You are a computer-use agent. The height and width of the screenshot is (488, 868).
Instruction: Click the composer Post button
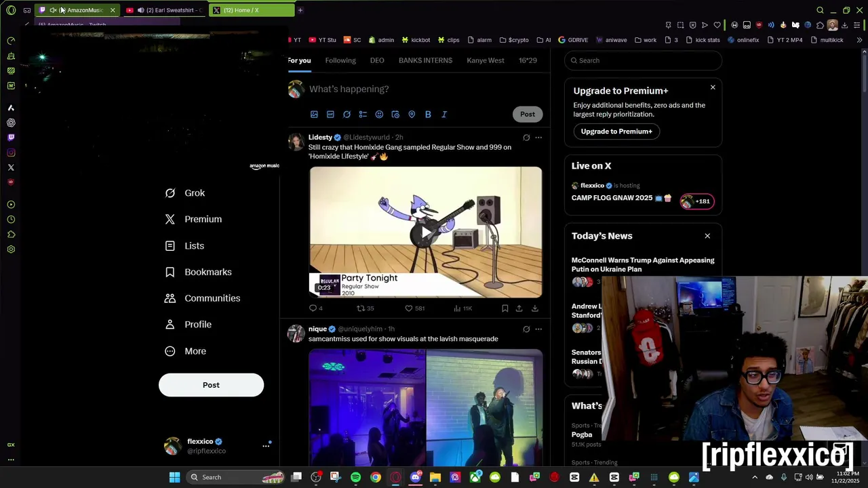(528, 115)
